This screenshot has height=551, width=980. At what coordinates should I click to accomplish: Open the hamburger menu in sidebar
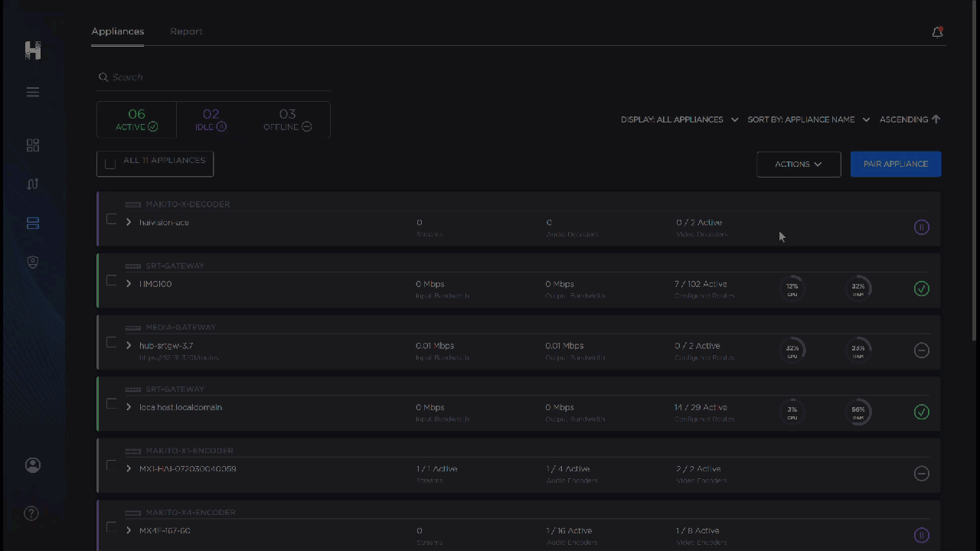[x=33, y=92]
